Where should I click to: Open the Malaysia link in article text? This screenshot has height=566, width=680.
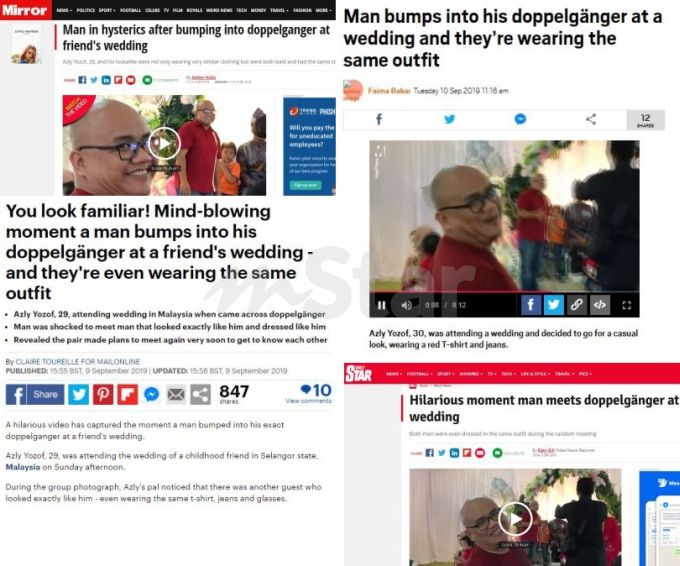tap(23, 467)
